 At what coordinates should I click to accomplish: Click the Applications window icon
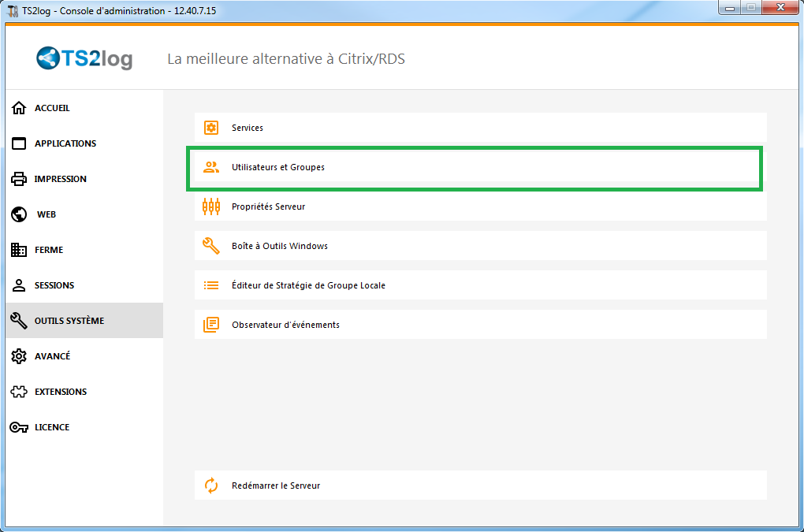pyautogui.click(x=19, y=143)
